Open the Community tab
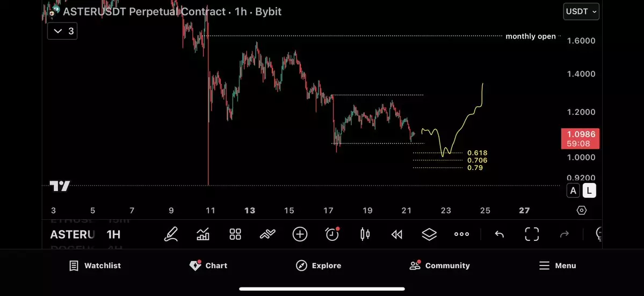Viewport: 644px width, 296px height. [439, 265]
